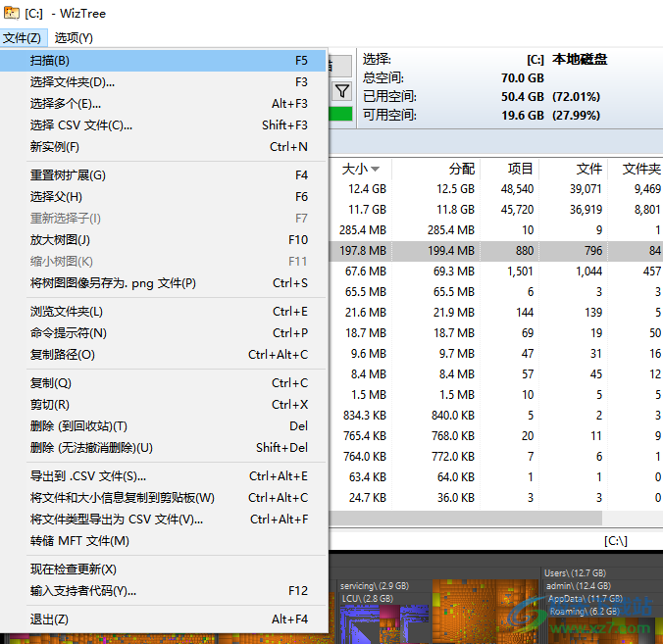Click the 24.7 KB size cell

click(368, 498)
